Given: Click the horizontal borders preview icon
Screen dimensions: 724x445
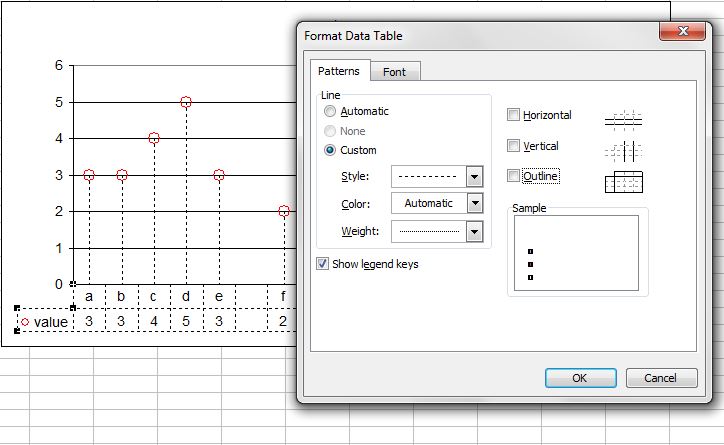Looking at the screenshot, I should click(x=623, y=120).
